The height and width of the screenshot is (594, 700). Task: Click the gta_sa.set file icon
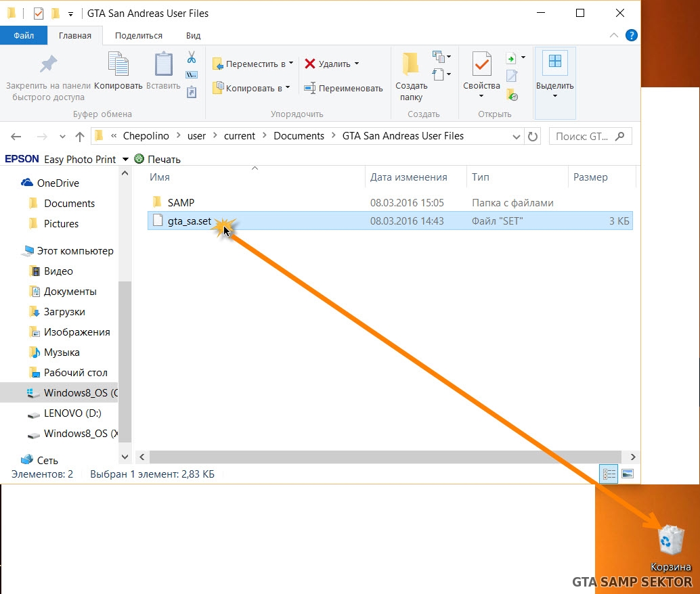tap(158, 221)
